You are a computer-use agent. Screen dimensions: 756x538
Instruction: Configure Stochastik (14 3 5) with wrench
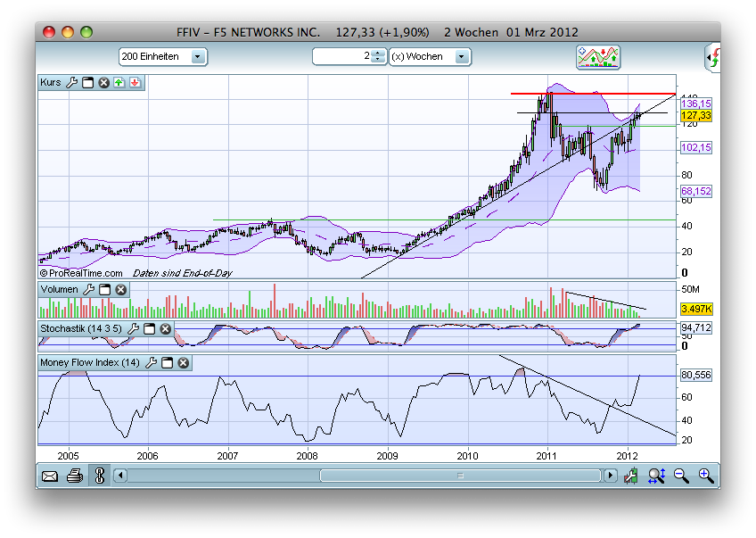click(x=134, y=329)
